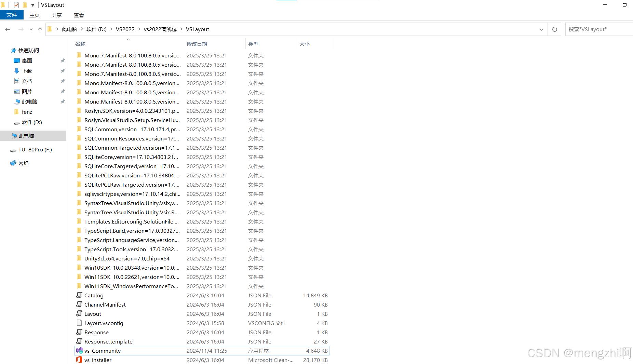Sort by 类型 column header
This screenshot has width=633, height=364.
253,44
